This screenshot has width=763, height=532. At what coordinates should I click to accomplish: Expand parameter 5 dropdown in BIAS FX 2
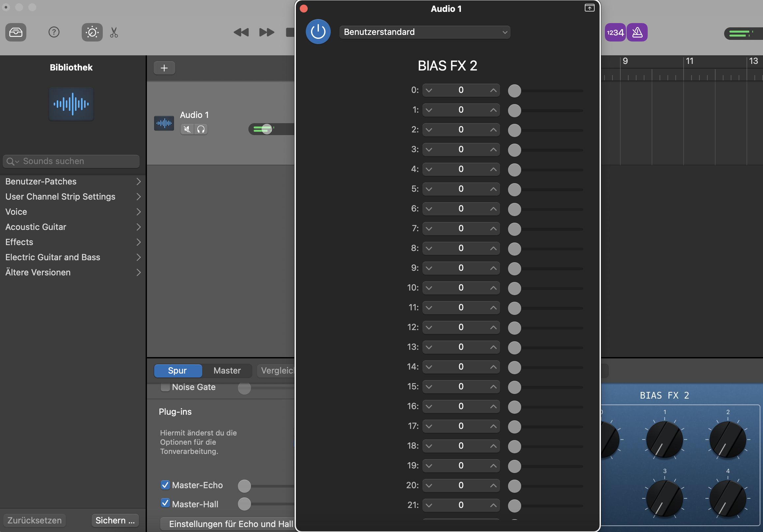(x=429, y=188)
